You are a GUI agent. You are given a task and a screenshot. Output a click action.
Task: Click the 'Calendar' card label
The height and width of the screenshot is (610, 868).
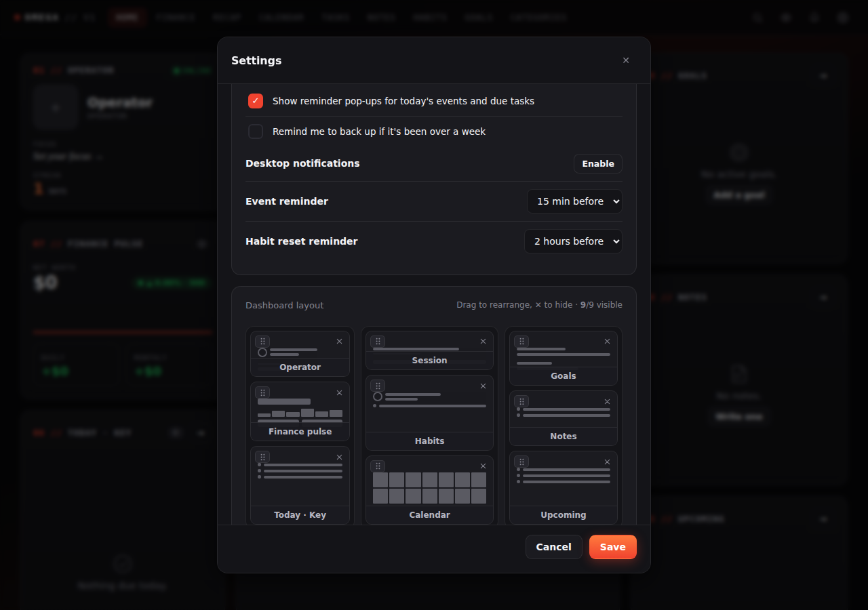pyautogui.click(x=430, y=515)
